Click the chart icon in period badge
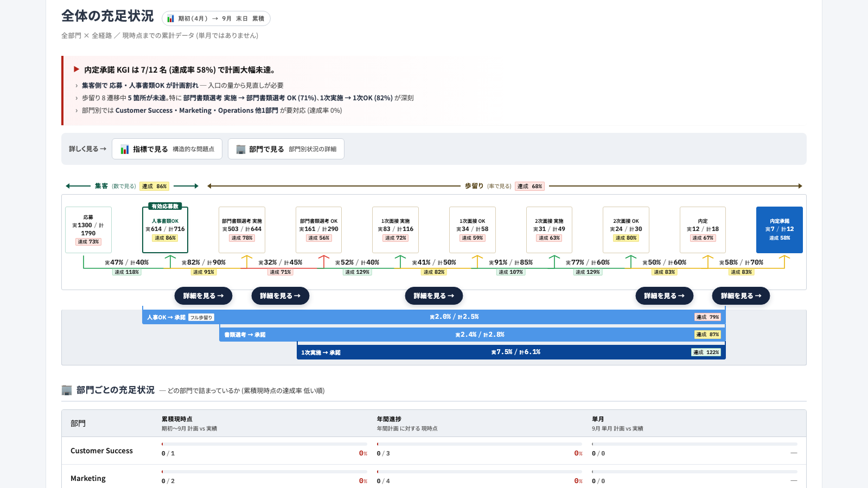The width and height of the screenshot is (868, 488). (x=170, y=18)
